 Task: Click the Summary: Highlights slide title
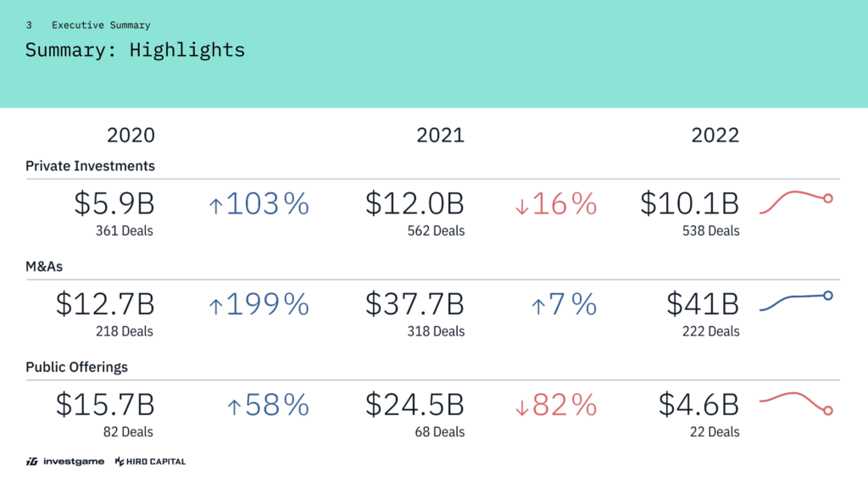tap(135, 50)
